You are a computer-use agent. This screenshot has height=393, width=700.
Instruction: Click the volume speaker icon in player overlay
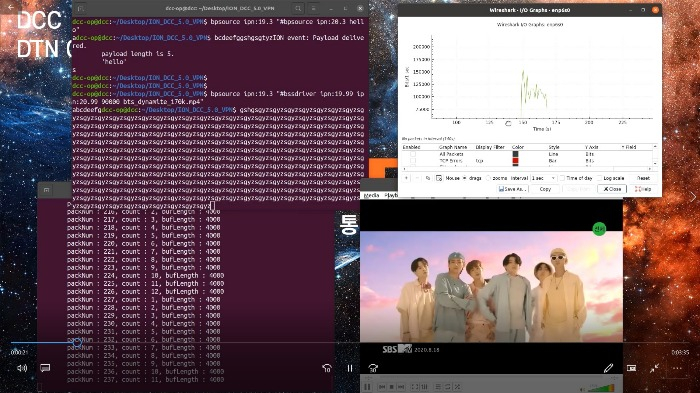point(21,368)
